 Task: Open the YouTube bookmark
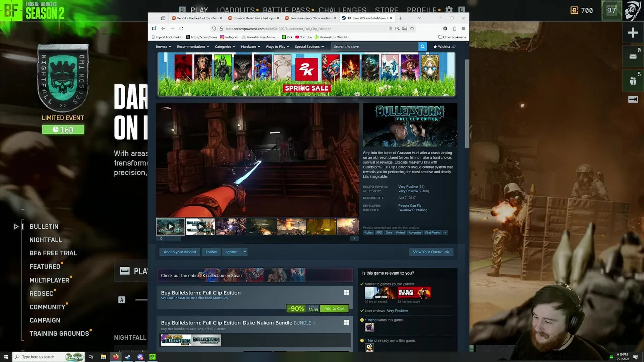pos(304,37)
